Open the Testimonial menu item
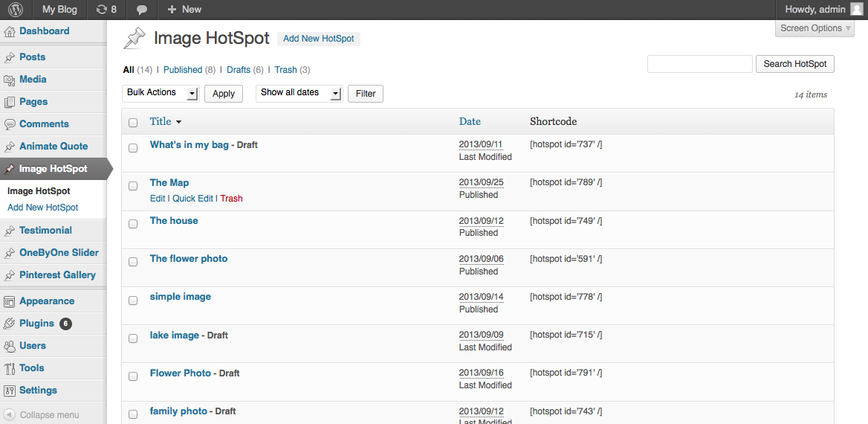This screenshot has width=868, height=424. (45, 231)
